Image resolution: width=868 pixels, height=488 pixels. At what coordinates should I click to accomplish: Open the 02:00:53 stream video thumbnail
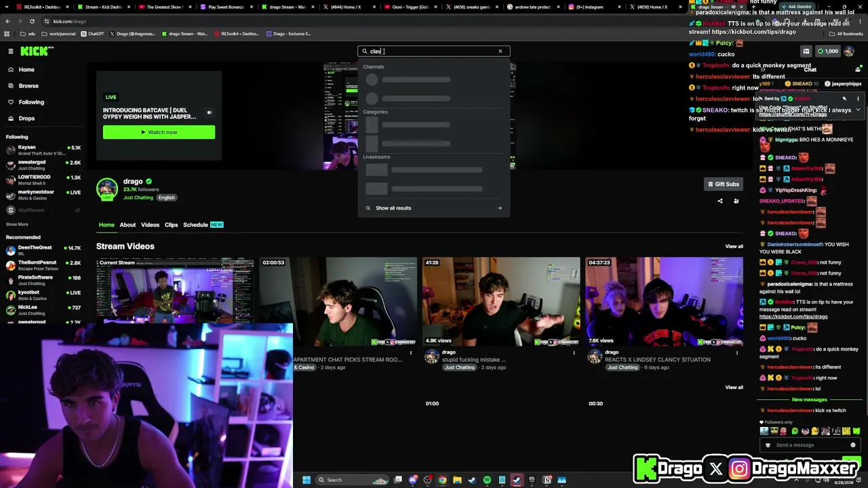click(x=338, y=301)
